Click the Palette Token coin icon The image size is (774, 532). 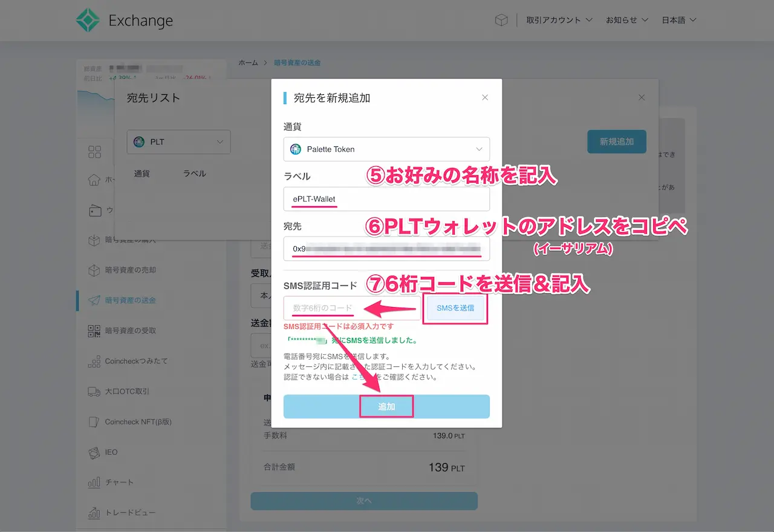click(x=296, y=149)
